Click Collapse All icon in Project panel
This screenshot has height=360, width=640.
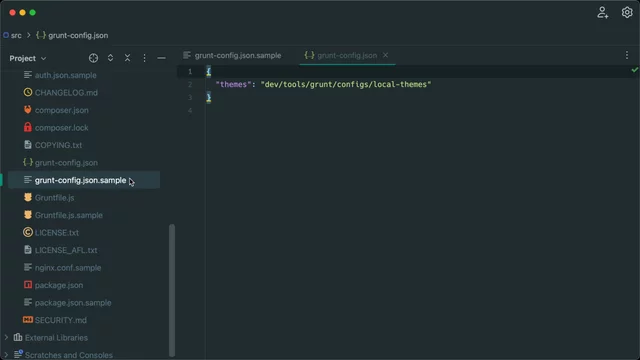[x=127, y=58]
